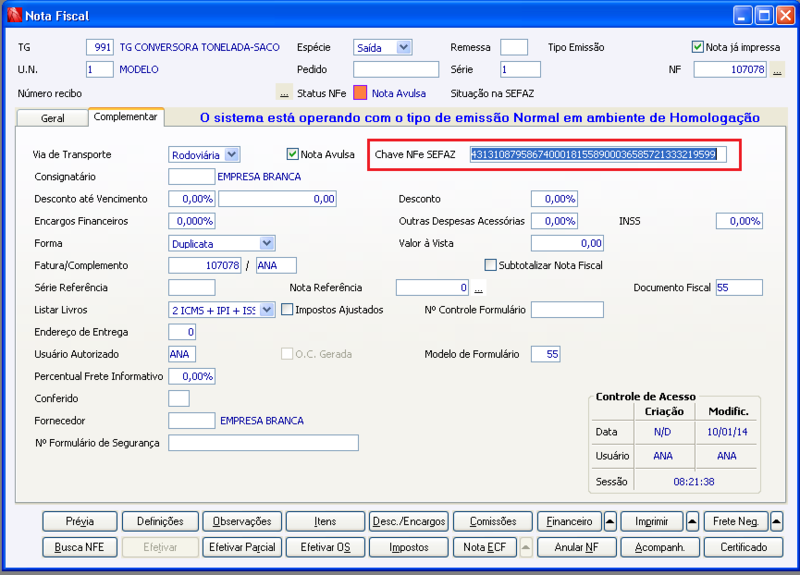Open the Itens button

[325, 521]
